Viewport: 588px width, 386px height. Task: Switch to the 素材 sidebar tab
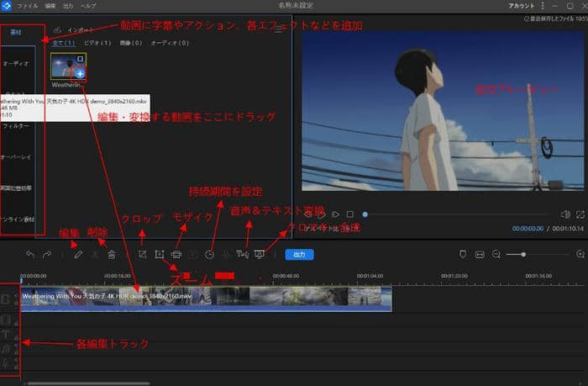[16, 32]
